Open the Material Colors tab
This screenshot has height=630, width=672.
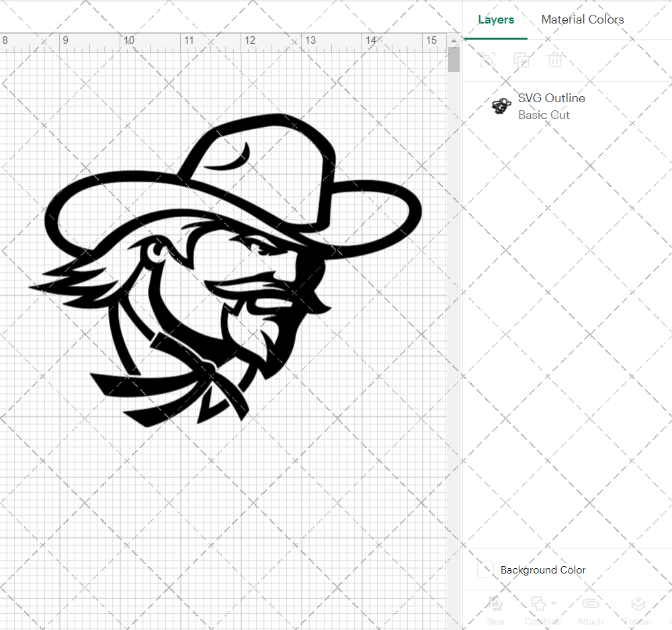pos(583,19)
